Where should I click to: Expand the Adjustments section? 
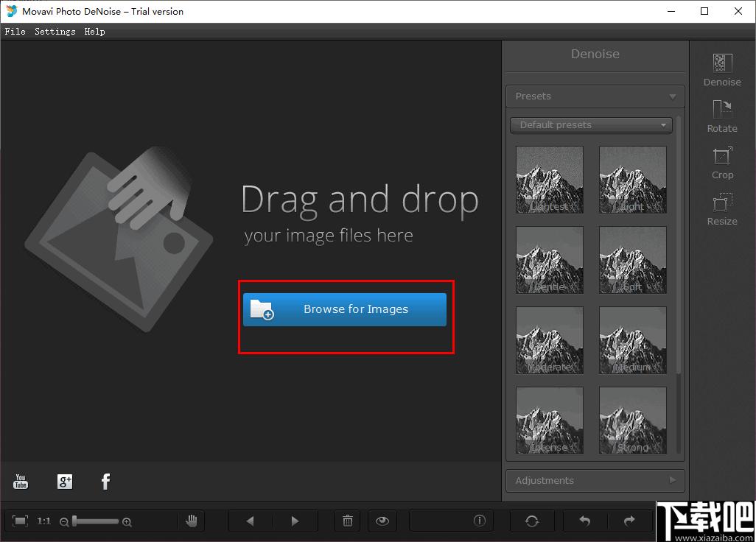point(595,480)
